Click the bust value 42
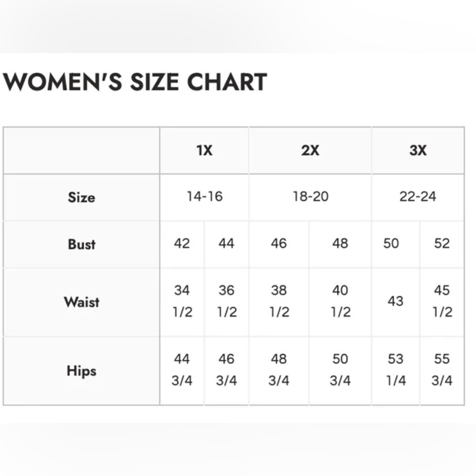 (x=182, y=243)
